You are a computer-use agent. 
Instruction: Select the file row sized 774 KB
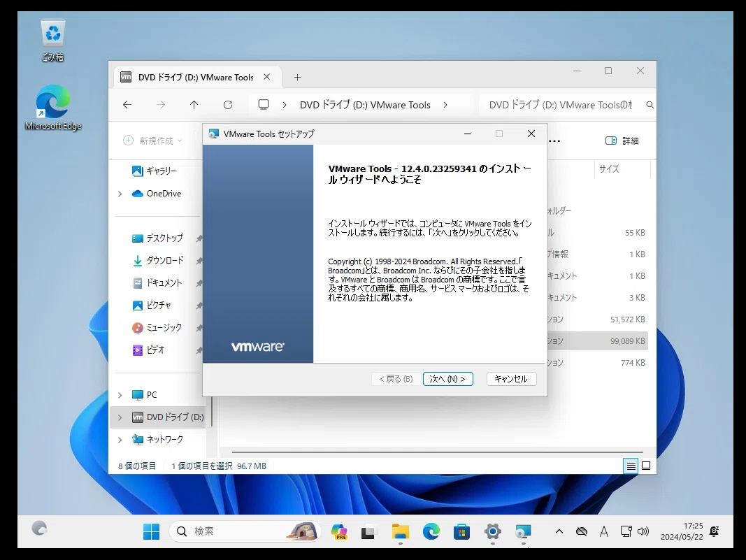(598, 363)
